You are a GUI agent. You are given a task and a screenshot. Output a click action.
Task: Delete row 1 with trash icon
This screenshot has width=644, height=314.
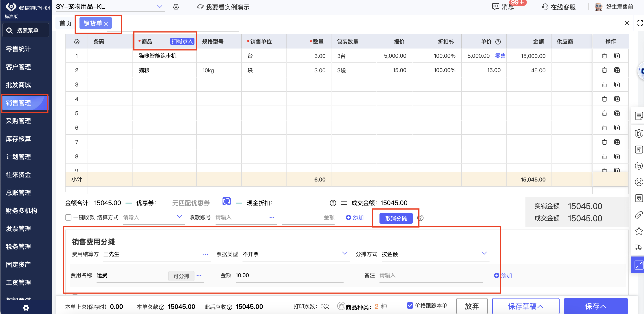(x=604, y=56)
